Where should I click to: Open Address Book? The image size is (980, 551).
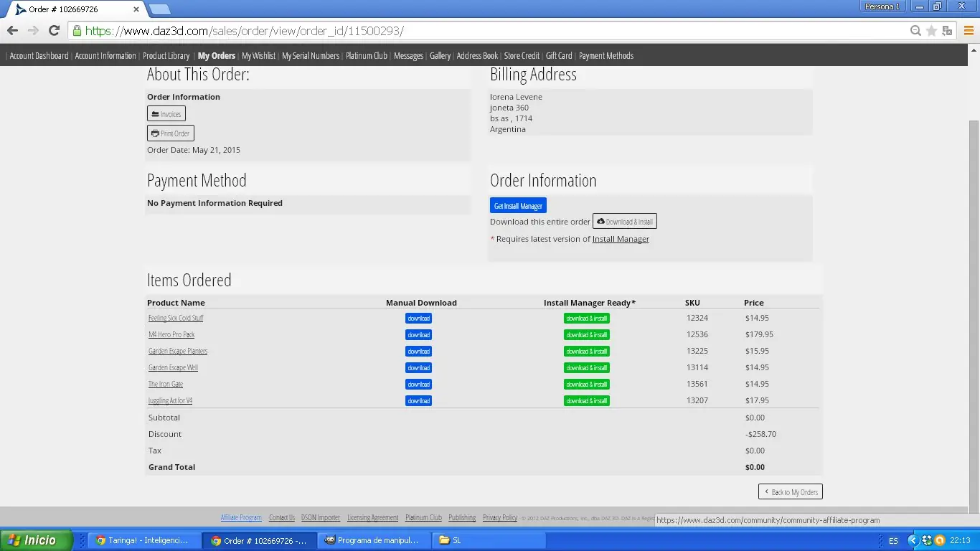(x=477, y=55)
